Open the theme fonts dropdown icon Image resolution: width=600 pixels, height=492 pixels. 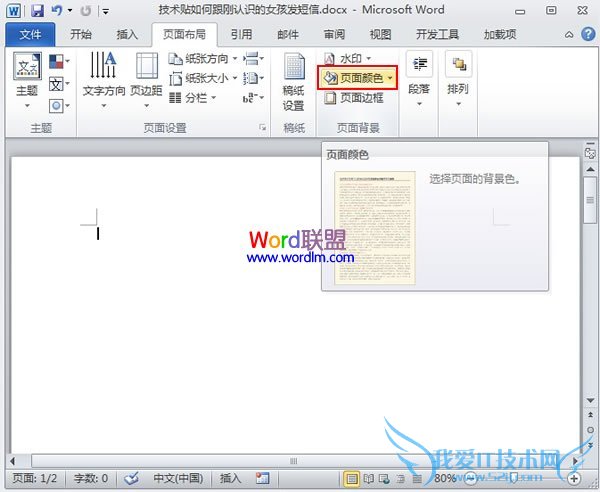pos(59,83)
